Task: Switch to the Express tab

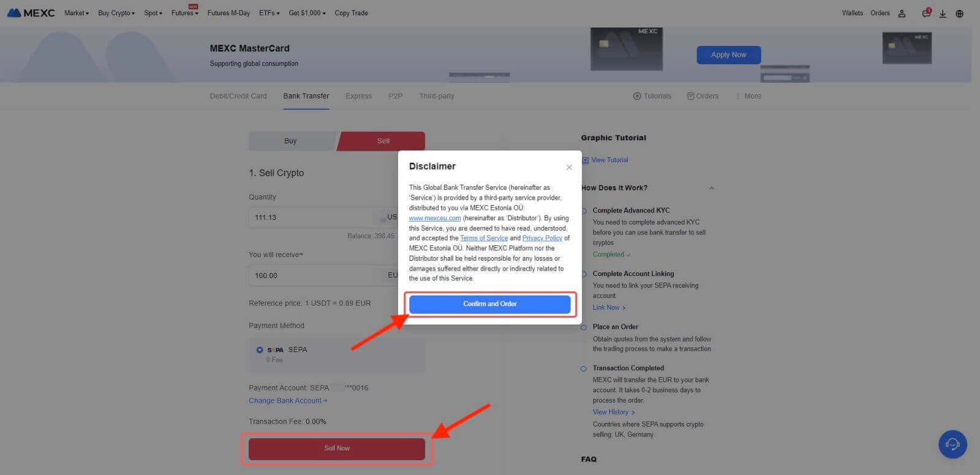Action: click(359, 96)
